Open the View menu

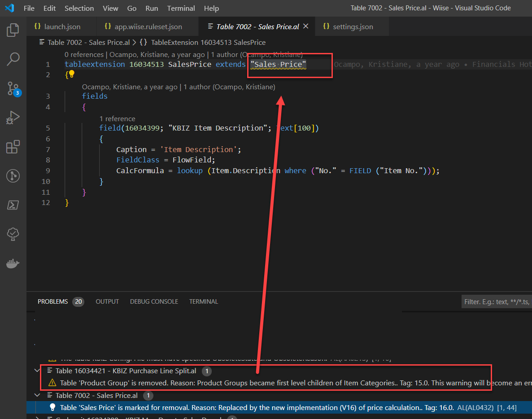coord(110,8)
